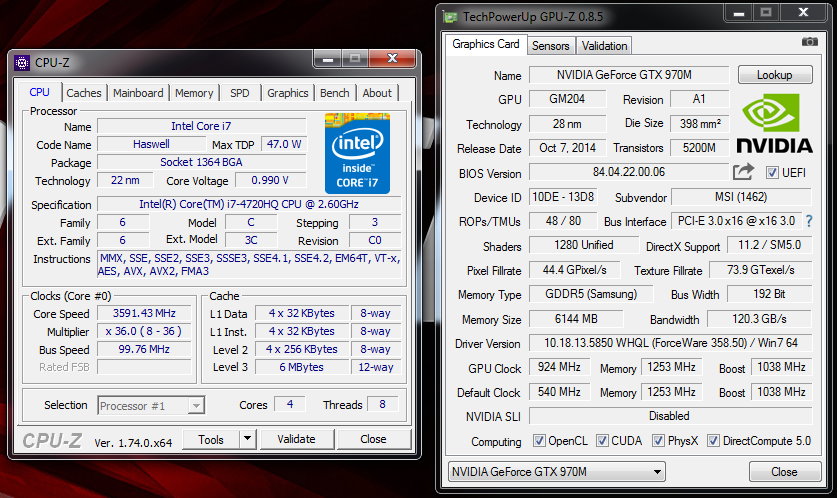The image size is (837, 498).
Task: Switch to the Bench tab
Action: 335,93
